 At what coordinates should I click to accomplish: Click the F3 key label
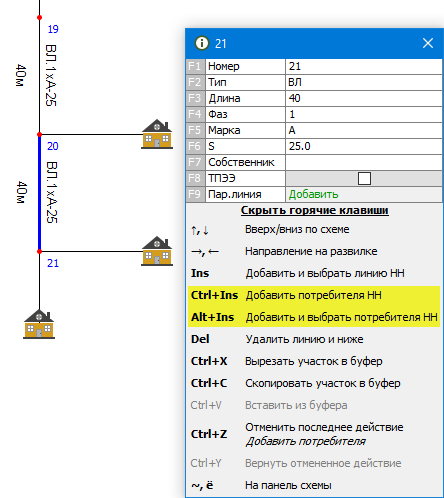195,98
